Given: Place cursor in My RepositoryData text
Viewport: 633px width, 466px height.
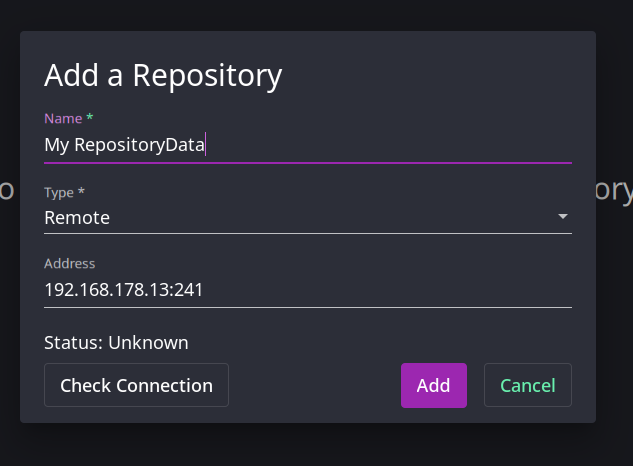Looking at the screenshot, I should tap(124, 145).
